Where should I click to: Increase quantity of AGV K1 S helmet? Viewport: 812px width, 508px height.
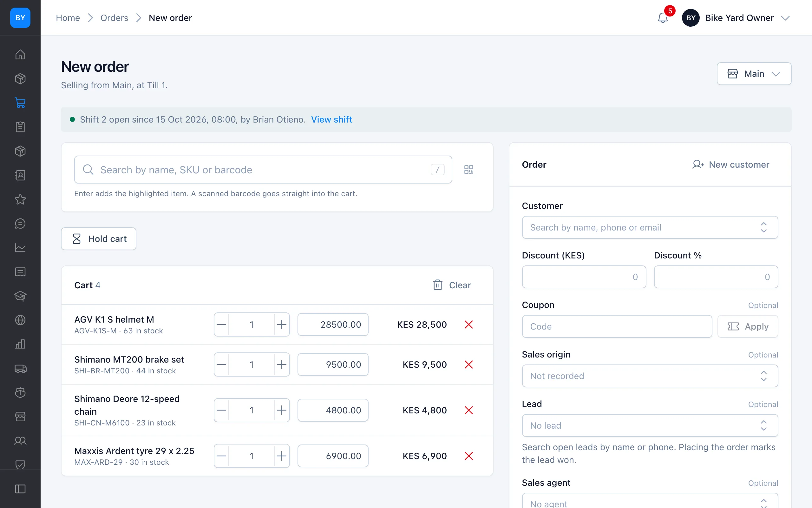282,324
